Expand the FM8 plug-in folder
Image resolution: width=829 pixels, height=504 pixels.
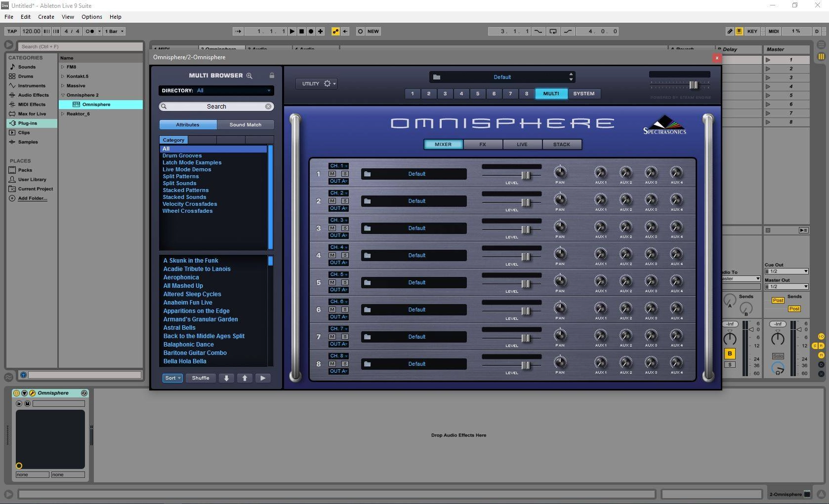click(x=63, y=67)
